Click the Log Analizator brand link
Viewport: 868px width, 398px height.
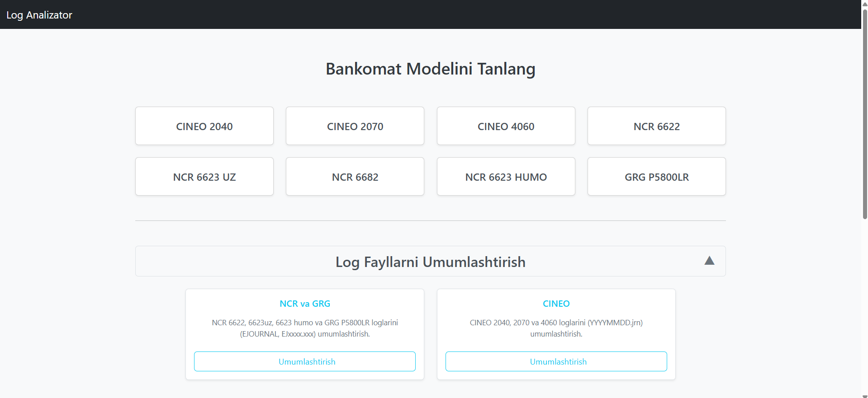tap(39, 15)
